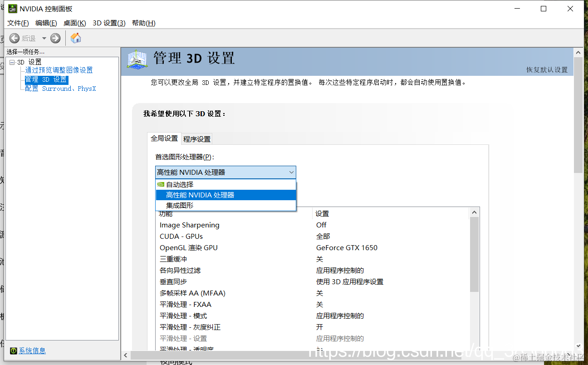Select 配置 Surround、PhysX in the tree
The image size is (588, 365).
(61, 89)
